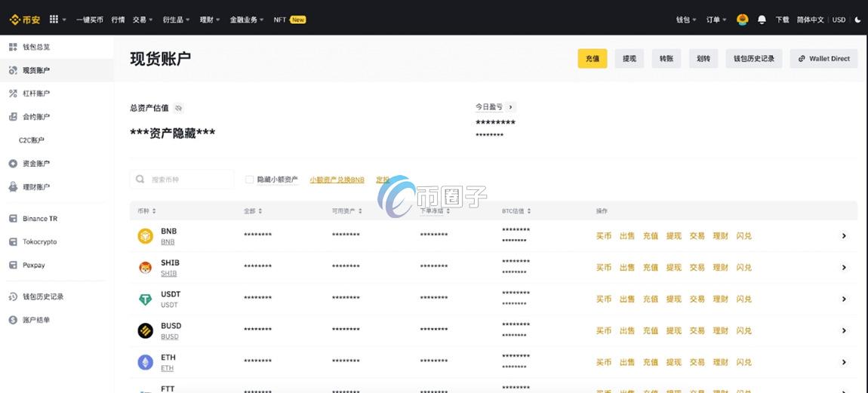
Task: Click the USDT coin icon
Action: pos(145,299)
